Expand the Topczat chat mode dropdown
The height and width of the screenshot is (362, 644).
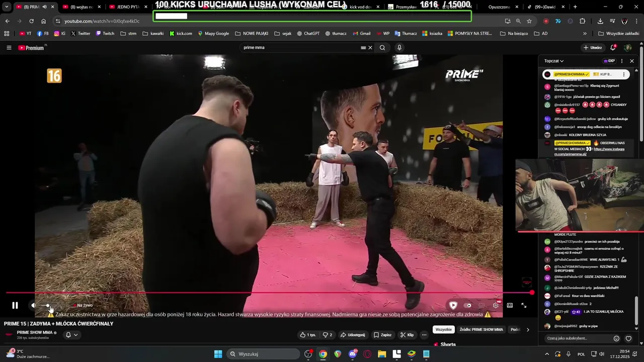(553, 61)
